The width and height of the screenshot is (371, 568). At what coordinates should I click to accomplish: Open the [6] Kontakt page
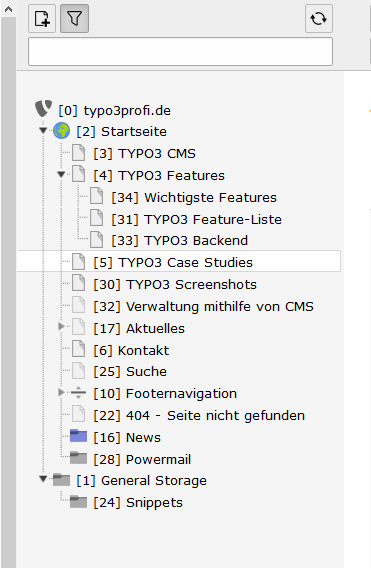pyautogui.click(x=131, y=351)
